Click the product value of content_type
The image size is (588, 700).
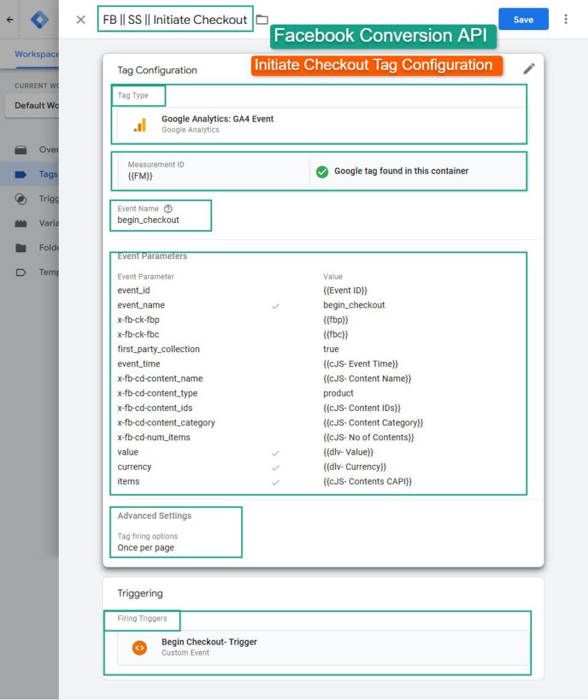click(338, 393)
